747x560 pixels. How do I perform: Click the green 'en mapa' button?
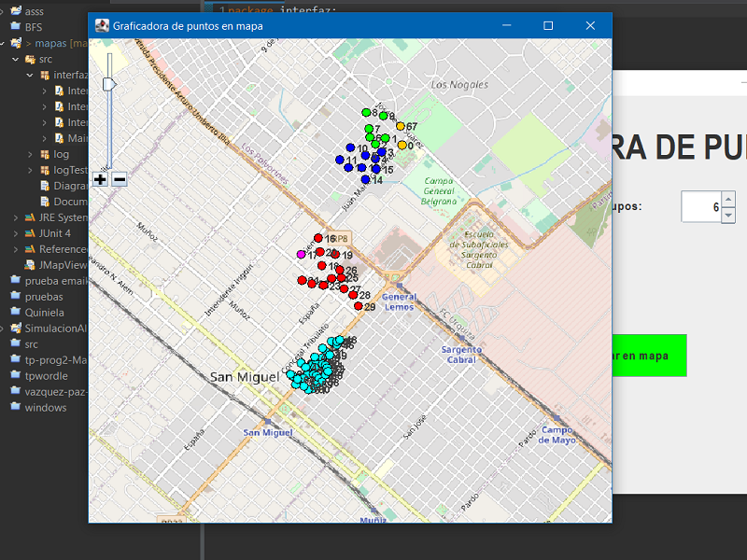pos(652,356)
